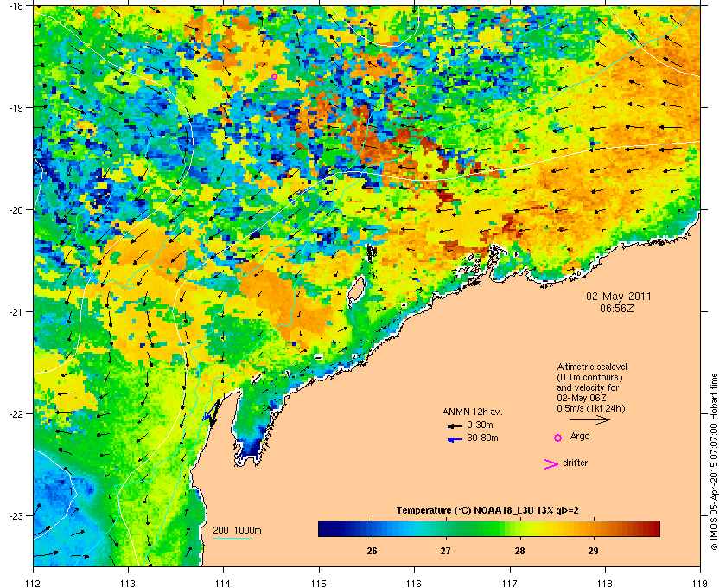Image resolution: width=726 pixels, height=588 pixels.
Task: Click the latitude axis label -22
Action: click(16, 414)
